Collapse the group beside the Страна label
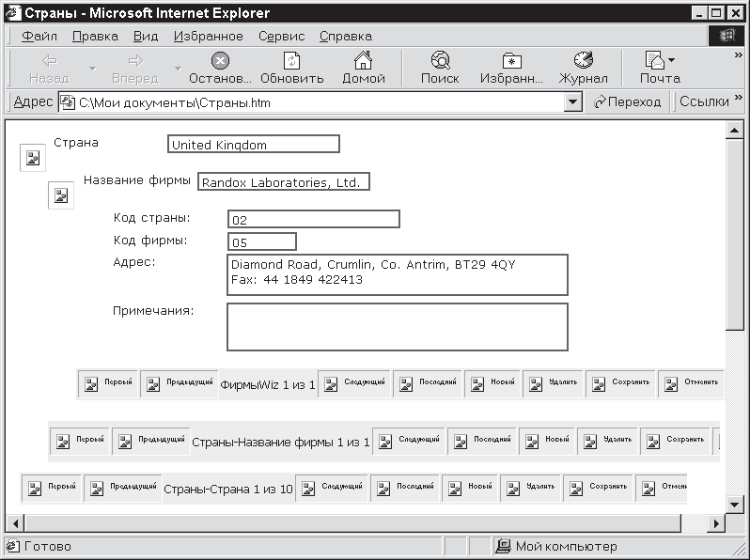 click(x=33, y=158)
